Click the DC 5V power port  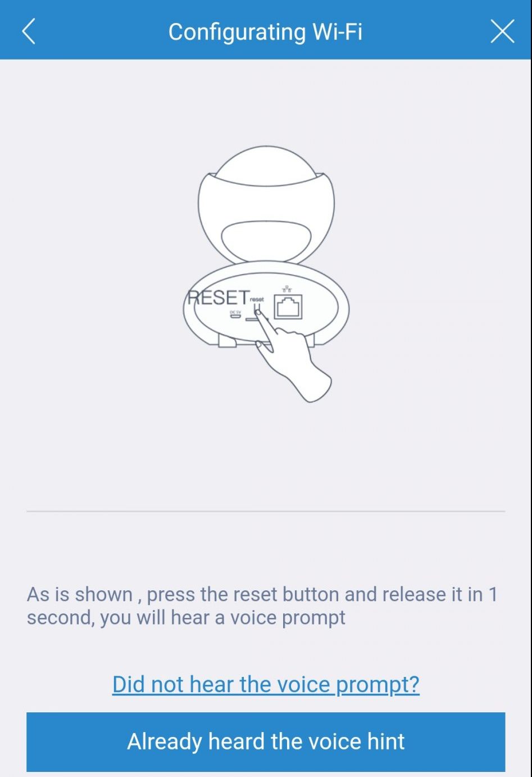(x=235, y=314)
